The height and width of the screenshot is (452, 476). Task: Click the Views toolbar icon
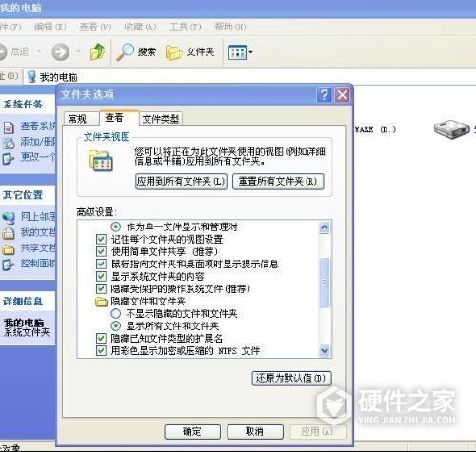pyautogui.click(x=237, y=52)
